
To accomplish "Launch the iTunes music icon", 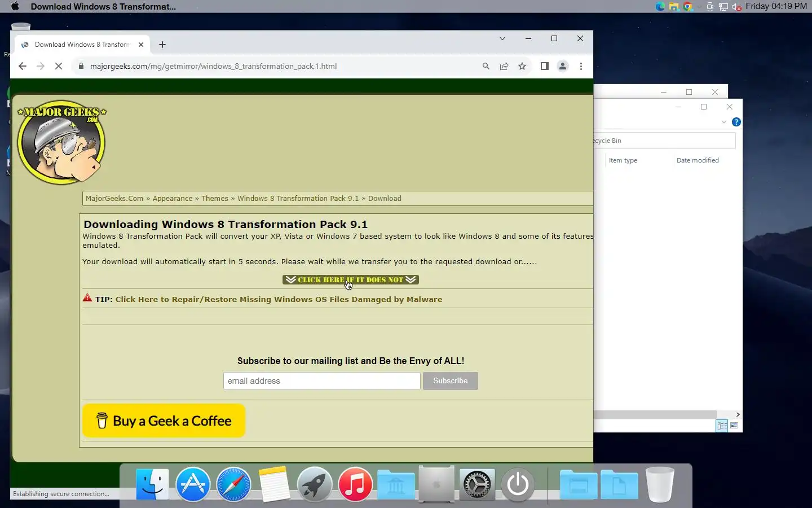I will [x=355, y=484].
